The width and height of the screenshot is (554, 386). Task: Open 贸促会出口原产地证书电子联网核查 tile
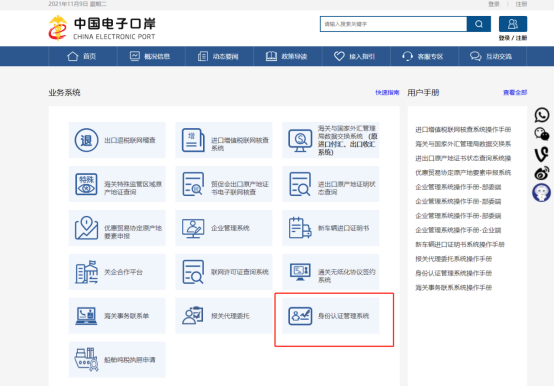tap(224, 184)
